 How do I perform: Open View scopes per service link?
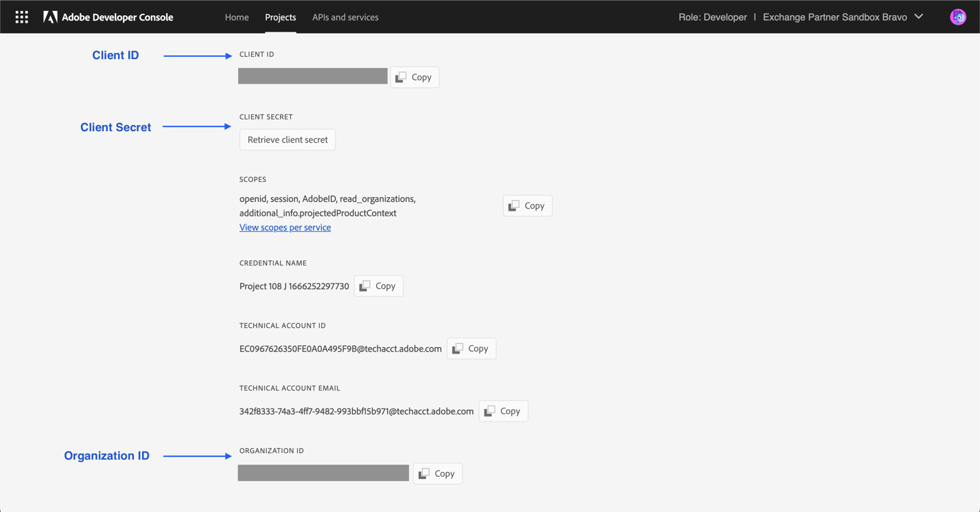285,227
